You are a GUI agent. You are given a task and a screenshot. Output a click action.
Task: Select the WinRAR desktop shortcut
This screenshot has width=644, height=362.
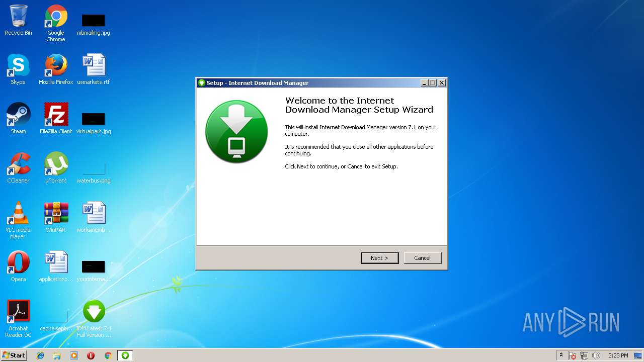(56, 217)
